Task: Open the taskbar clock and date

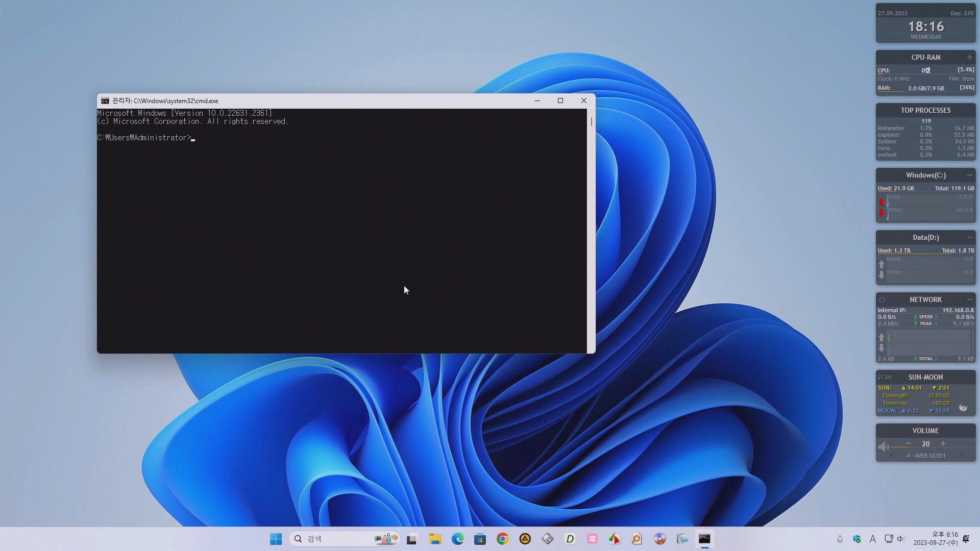Action: coord(936,539)
